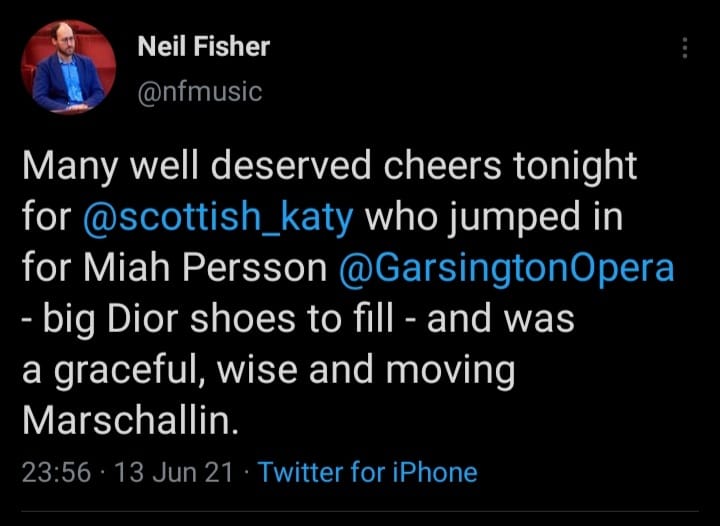Click the display name Neil Fisher
Screen dimensions: 720x526
coord(203,46)
